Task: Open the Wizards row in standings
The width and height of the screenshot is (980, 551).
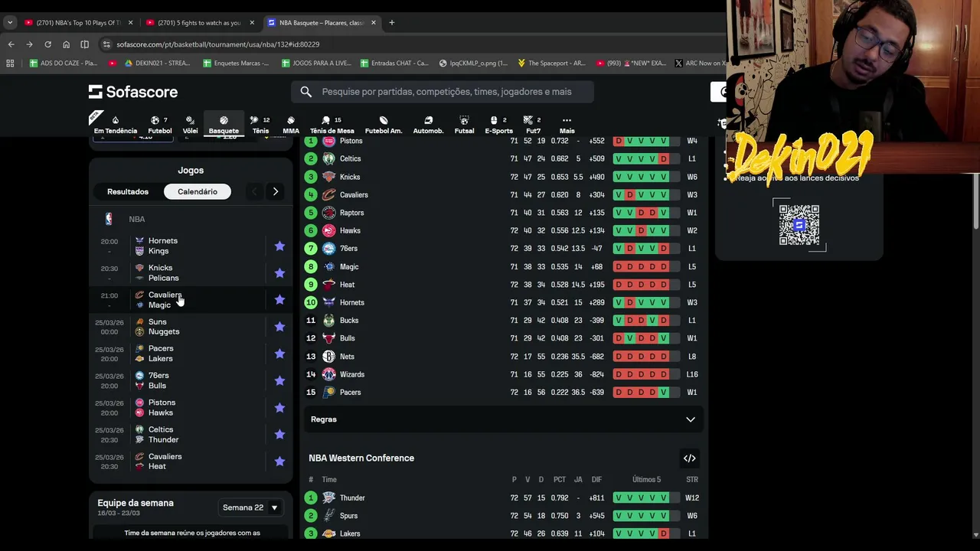Action: point(503,374)
